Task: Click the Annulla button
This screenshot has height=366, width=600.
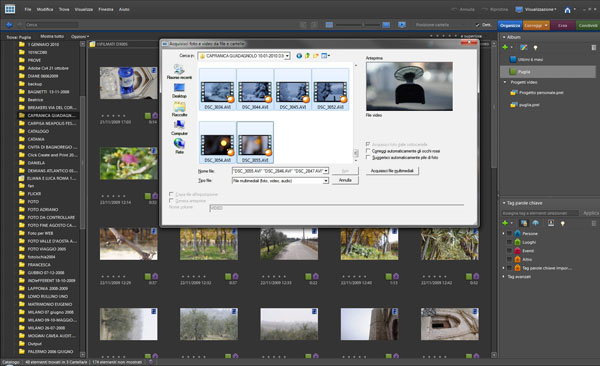Action: pos(345,180)
